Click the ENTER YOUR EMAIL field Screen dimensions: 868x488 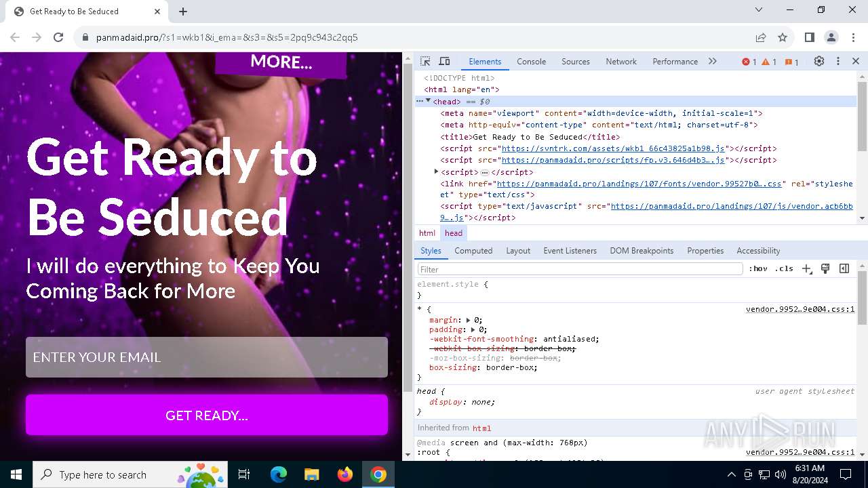(x=207, y=357)
